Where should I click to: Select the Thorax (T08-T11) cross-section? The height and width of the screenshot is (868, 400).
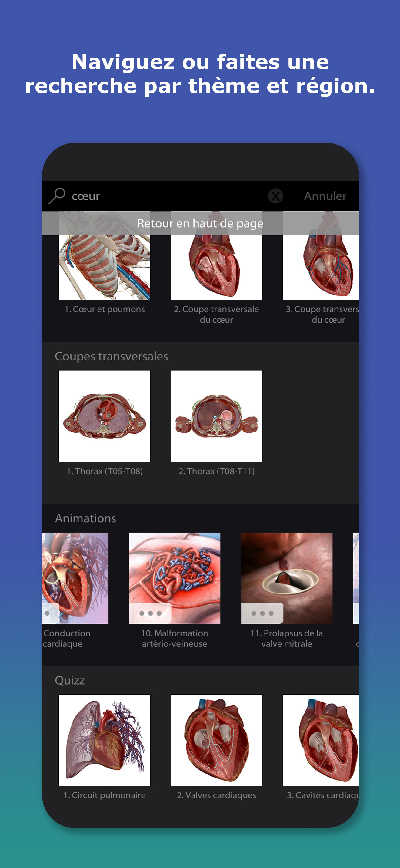[217, 416]
